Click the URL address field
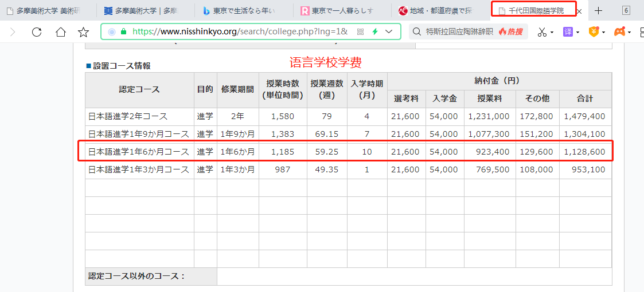 [240, 32]
